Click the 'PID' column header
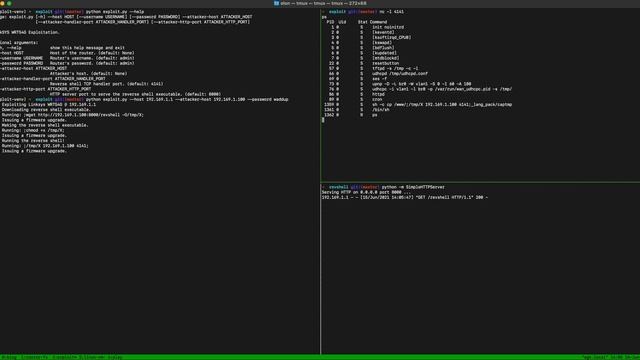The height and width of the screenshot is (360, 640). coord(330,22)
